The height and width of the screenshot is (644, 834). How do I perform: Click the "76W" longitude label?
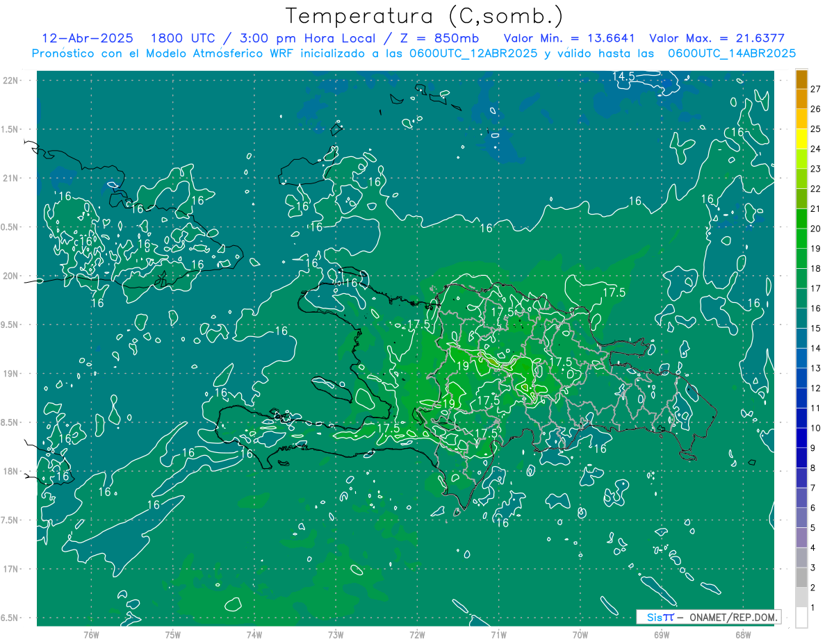pos(91,634)
